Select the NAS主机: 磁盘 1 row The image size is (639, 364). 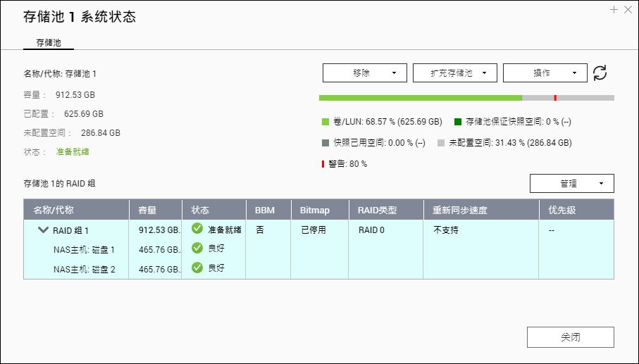tap(318, 249)
